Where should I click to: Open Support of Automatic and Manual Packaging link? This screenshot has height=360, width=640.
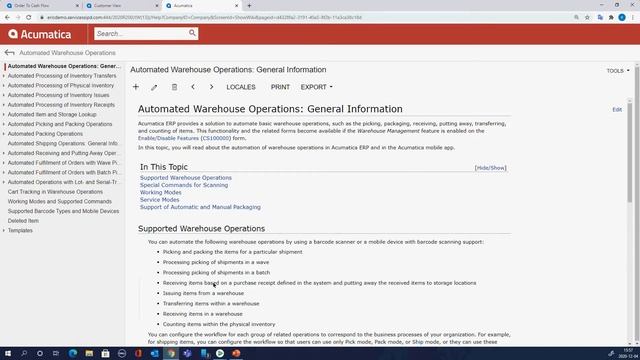200,207
